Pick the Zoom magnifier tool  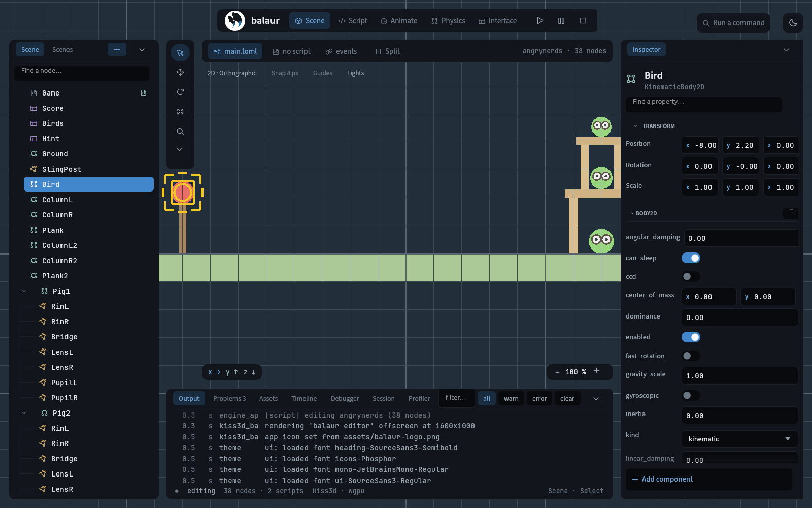pyautogui.click(x=180, y=131)
